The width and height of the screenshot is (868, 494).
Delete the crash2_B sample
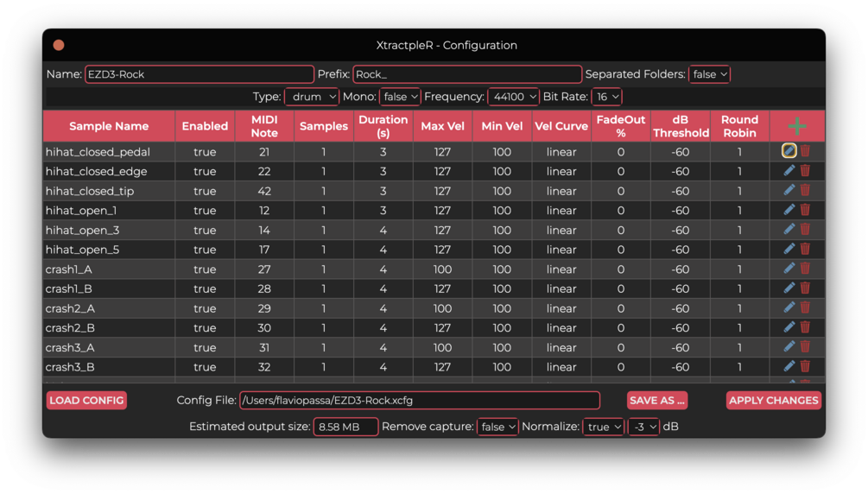click(x=806, y=326)
